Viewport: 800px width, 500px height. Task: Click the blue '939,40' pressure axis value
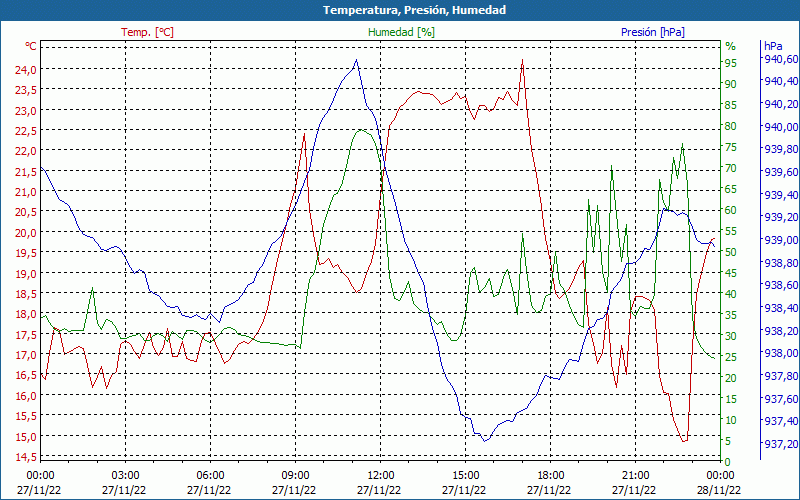[x=780, y=194]
